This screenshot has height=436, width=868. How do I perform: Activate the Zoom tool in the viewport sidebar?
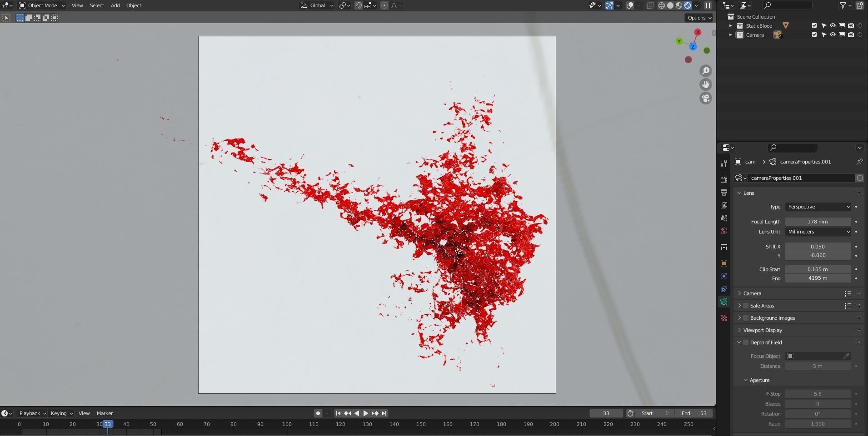pyautogui.click(x=706, y=71)
